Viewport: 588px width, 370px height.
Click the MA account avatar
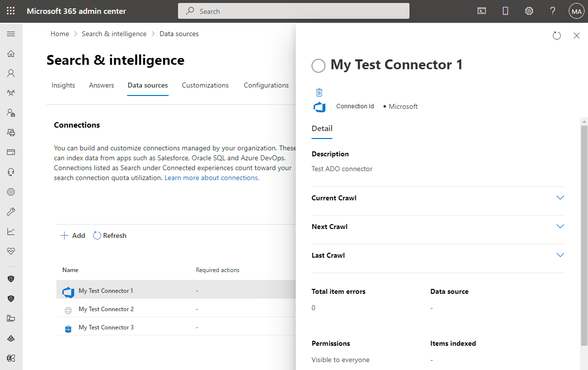[576, 10]
